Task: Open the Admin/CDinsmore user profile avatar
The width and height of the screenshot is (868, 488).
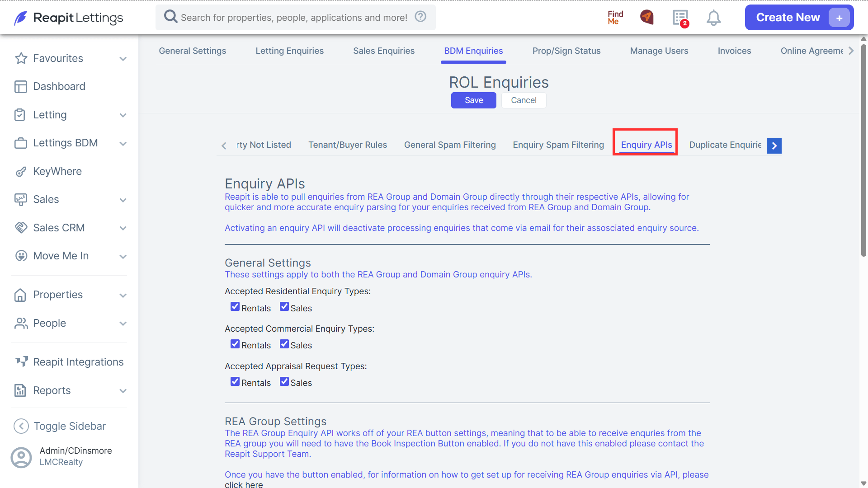Action: 21,457
